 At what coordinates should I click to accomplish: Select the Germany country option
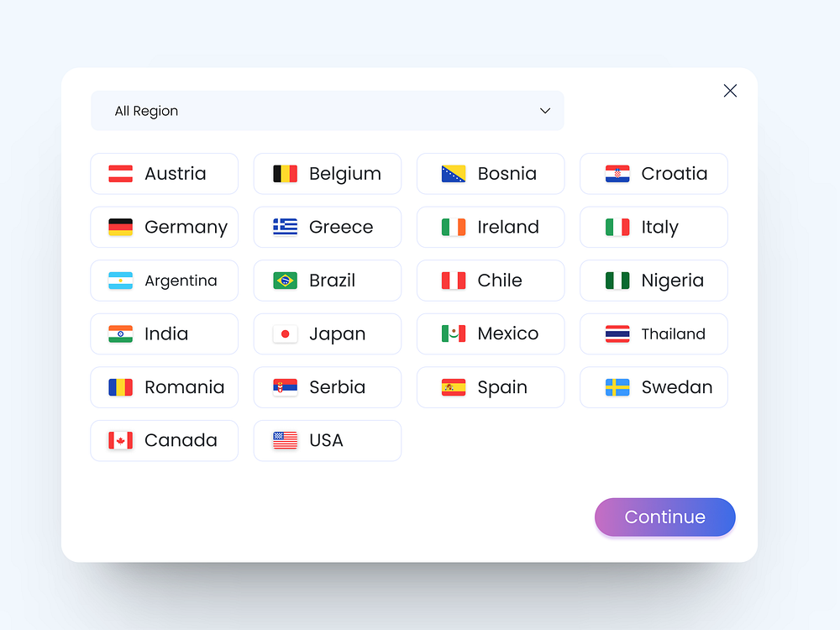pyautogui.click(x=164, y=227)
